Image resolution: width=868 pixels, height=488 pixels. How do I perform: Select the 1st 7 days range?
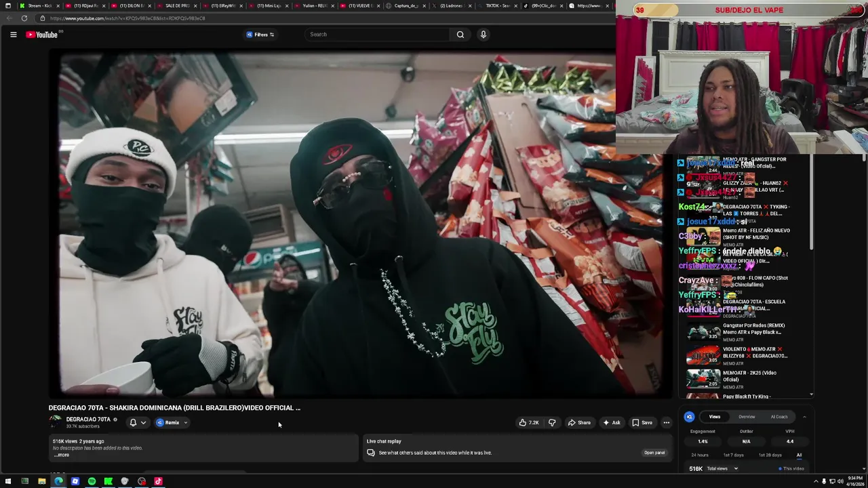point(733,455)
